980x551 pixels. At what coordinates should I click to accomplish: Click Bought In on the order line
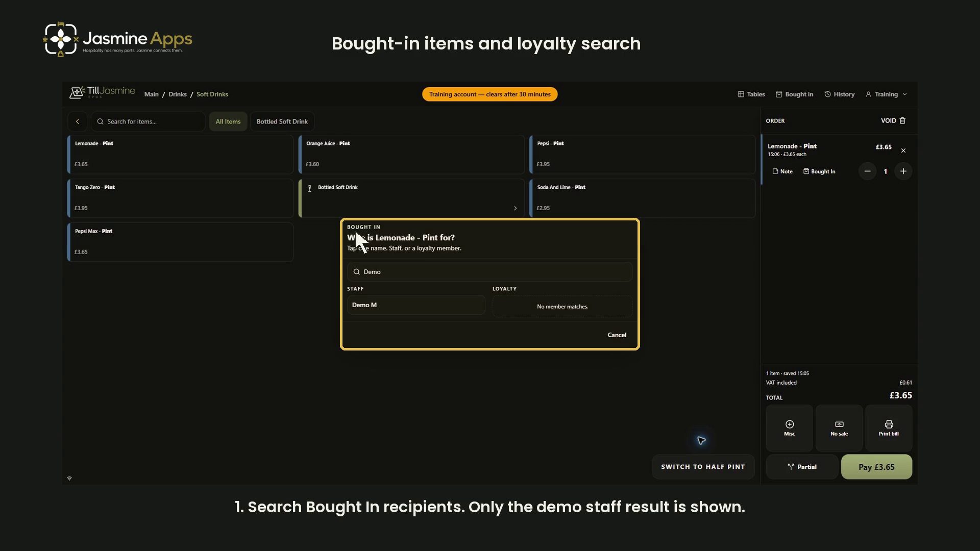[x=819, y=171]
